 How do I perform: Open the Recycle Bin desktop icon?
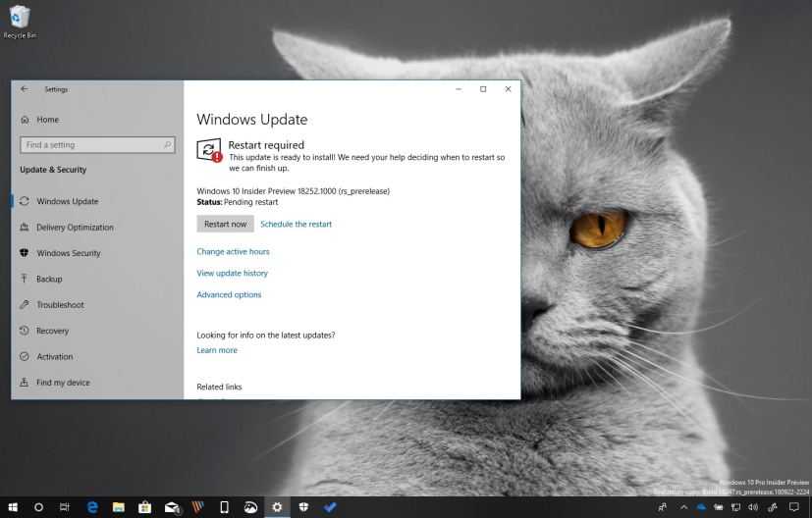[20, 22]
